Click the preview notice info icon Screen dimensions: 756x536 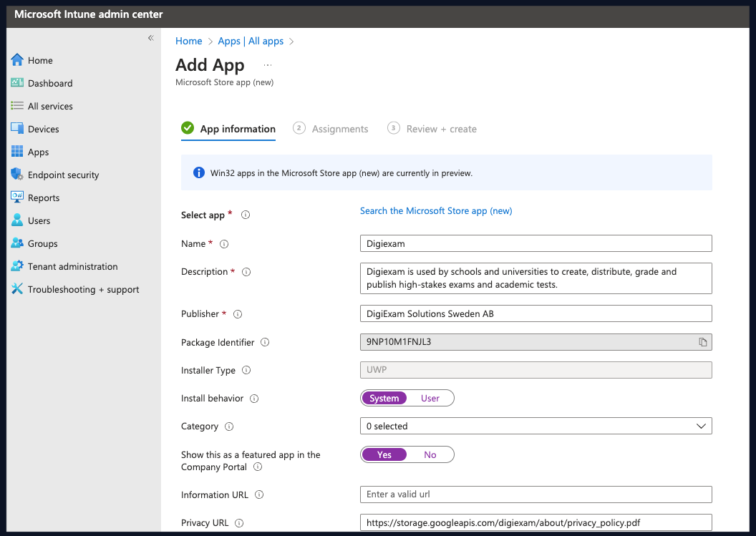coord(198,172)
